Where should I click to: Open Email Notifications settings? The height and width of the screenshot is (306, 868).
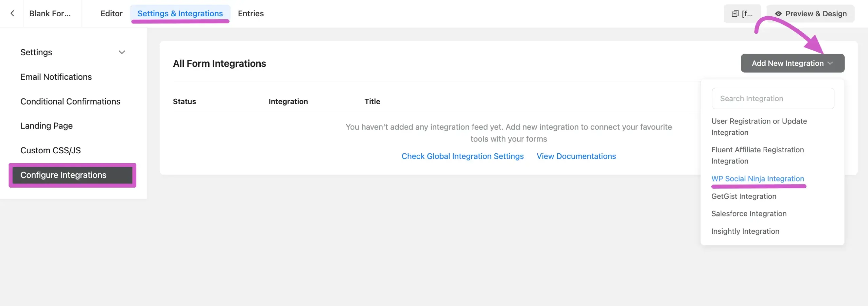(x=56, y=77)
